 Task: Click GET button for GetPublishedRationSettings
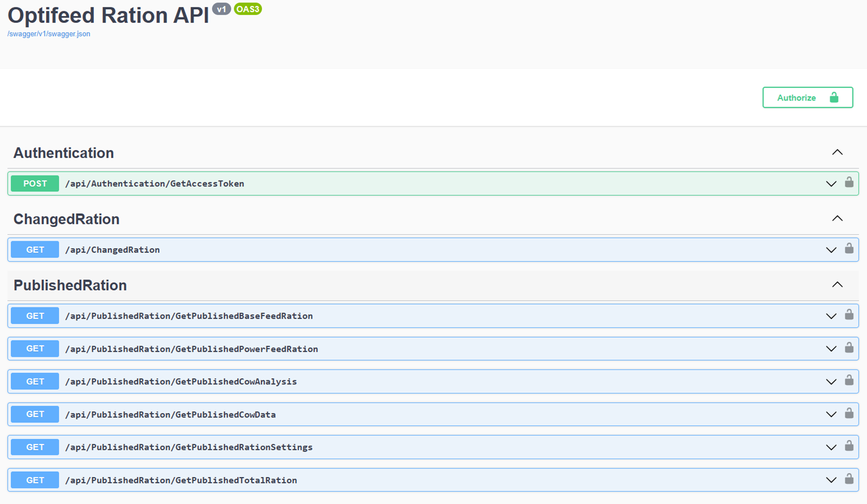(x=35, y=447)
